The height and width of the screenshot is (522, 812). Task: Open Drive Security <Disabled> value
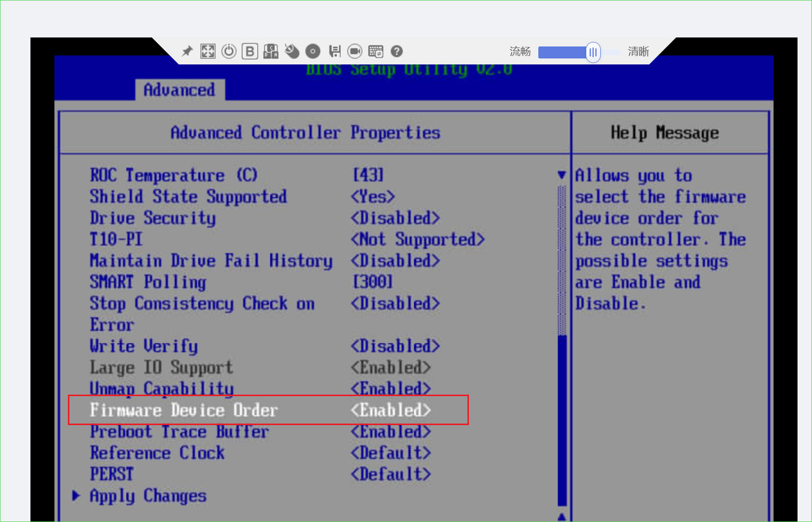[x=396, y=218]
